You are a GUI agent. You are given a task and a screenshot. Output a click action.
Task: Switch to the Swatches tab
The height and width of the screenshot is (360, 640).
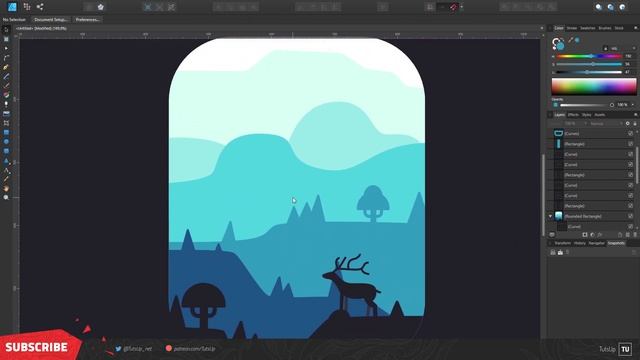[588, 28]
